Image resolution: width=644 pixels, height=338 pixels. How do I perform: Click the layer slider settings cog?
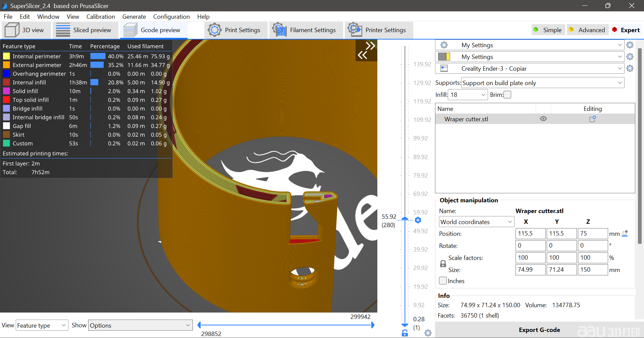(428, 333)
